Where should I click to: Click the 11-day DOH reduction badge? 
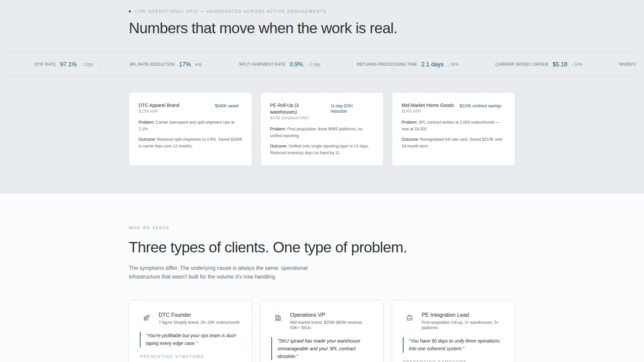tap(341, 109)
